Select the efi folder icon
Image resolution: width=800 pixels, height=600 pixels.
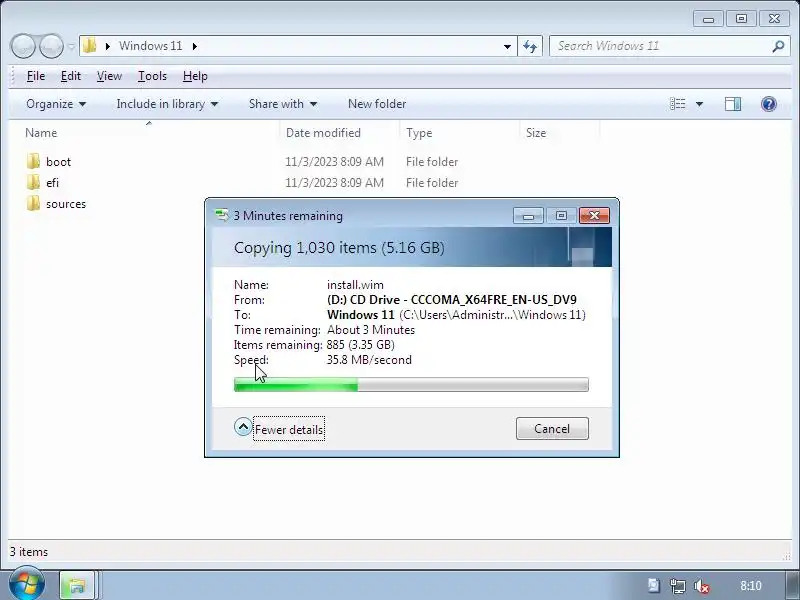point(33,183)
